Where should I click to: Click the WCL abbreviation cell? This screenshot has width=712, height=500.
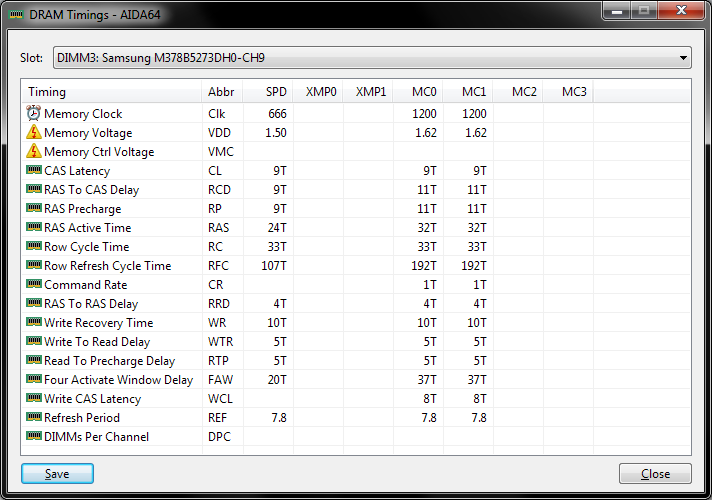coord(220,399)
